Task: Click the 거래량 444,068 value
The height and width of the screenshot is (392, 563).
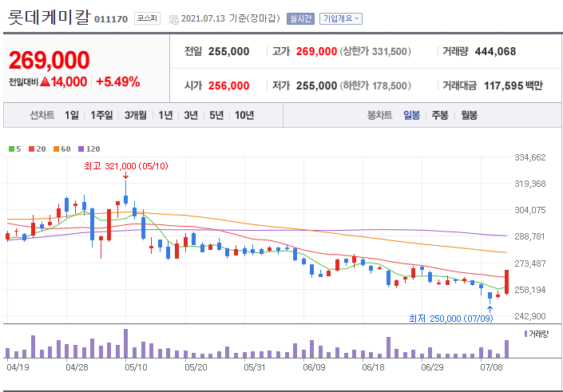Action: pyautogui.click(x=495, y=51)
